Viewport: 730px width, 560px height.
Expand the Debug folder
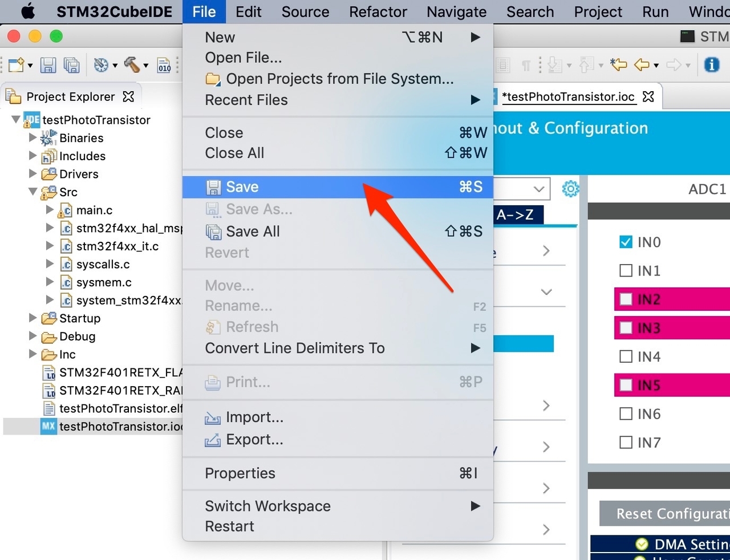[33, 336]
